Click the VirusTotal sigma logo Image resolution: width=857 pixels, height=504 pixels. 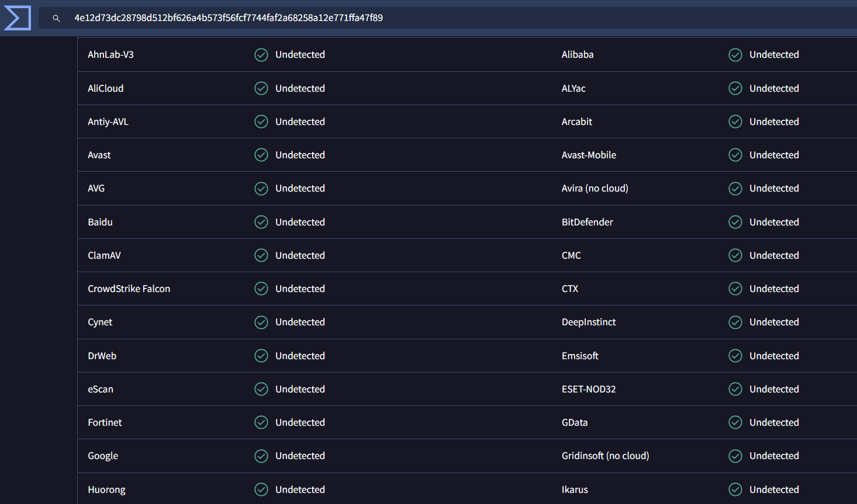(17, 18)
